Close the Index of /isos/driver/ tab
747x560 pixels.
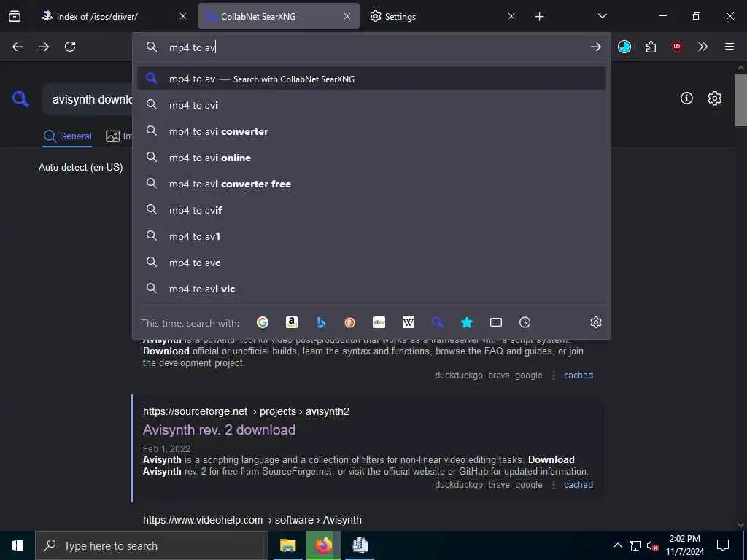[183, 16]
